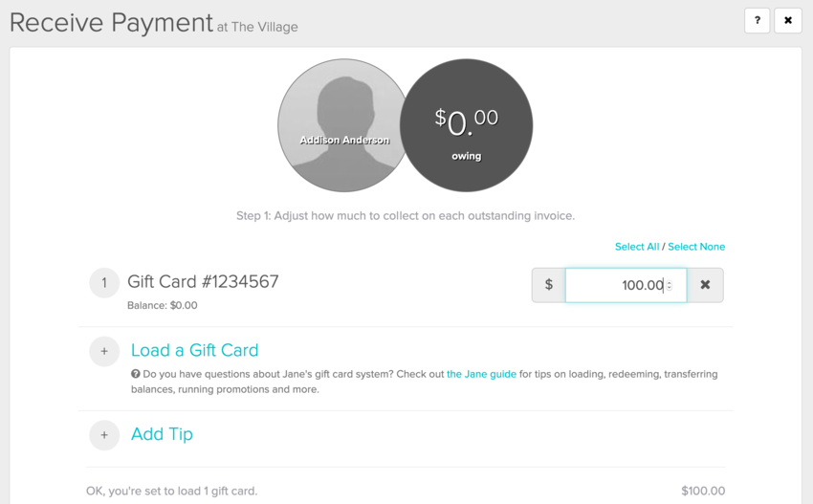
Task: Click the number 1 badge beside Gift Card
Action: click(104, 283)
